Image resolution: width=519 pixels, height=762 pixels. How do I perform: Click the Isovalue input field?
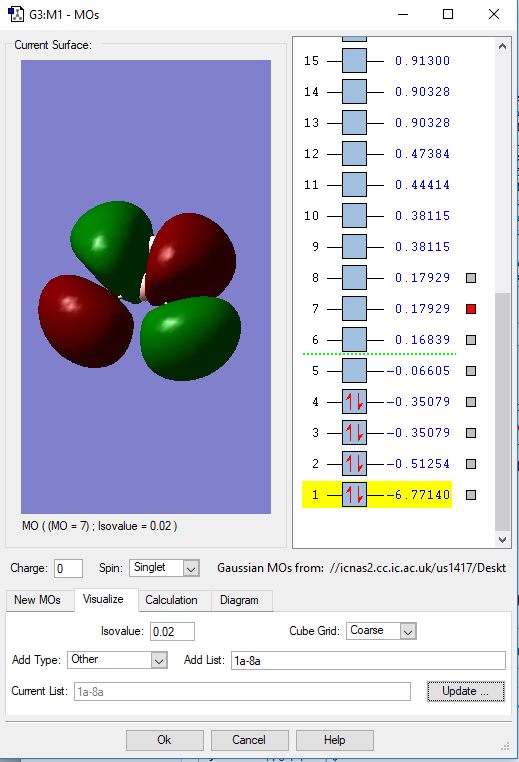pos(172,631)
